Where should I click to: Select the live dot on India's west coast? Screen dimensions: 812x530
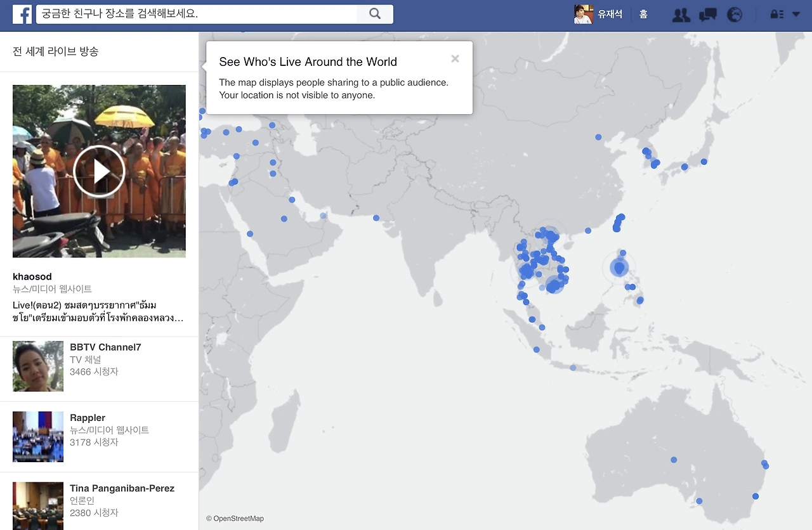[376, 218]
